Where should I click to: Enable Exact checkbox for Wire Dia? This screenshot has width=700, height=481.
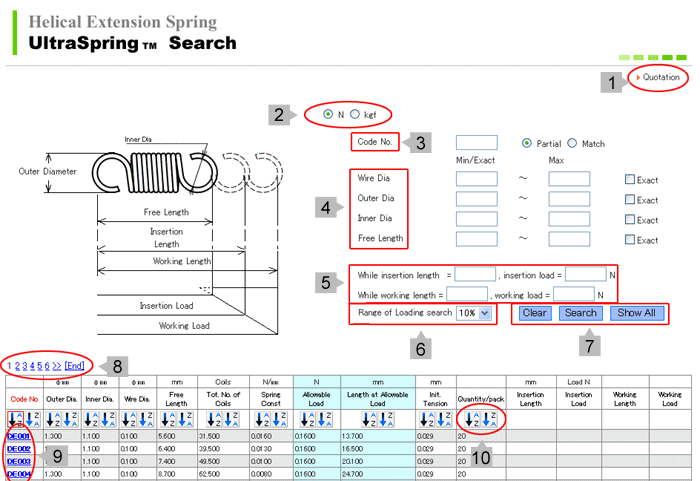coord(629,180)
